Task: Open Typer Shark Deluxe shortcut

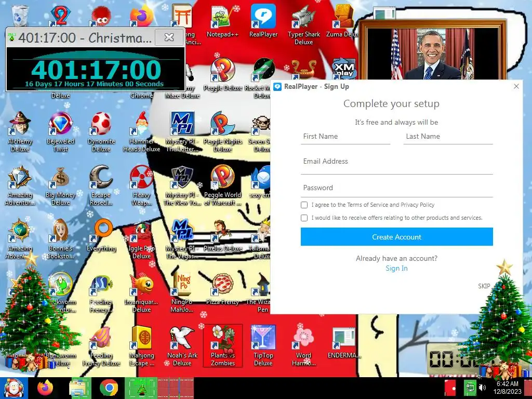Action: pyautogui.click(x=303, y=25)
